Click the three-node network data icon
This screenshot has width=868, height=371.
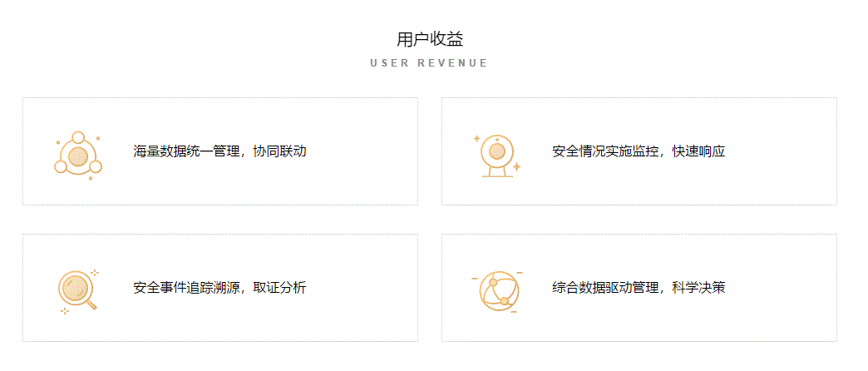coord(78,155)
